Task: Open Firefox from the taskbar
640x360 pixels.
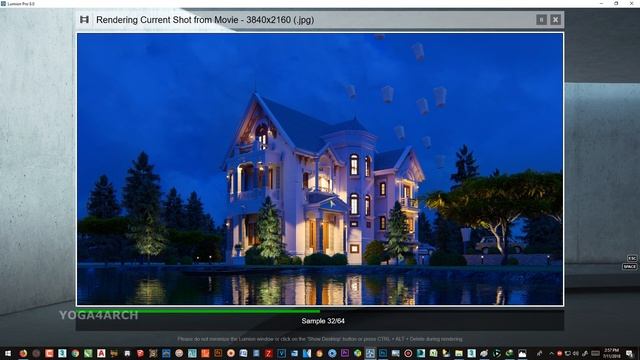Action: [x=23, y=353]
